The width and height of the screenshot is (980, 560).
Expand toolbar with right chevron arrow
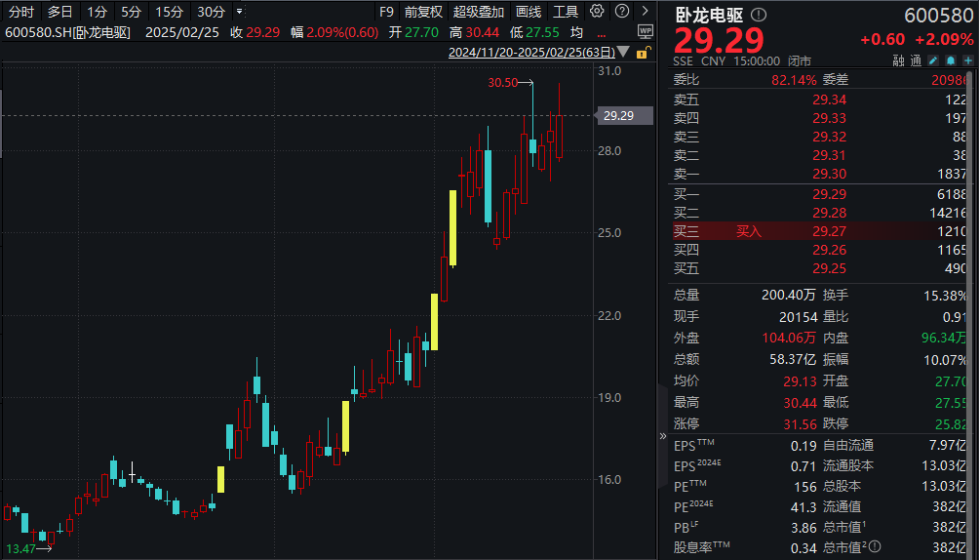pos(643,12)
